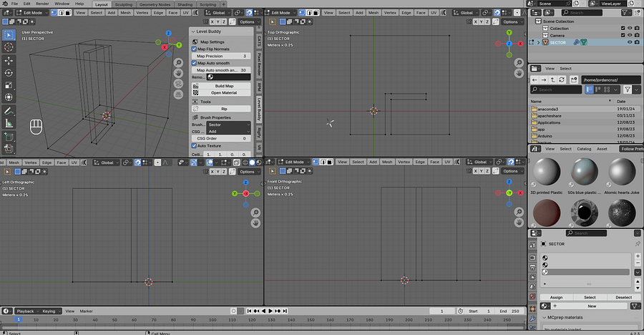Enable edge select mode in top-left viewport
Image resolution: width=644 pixels, height=335 pixels.
pos(62,13)
